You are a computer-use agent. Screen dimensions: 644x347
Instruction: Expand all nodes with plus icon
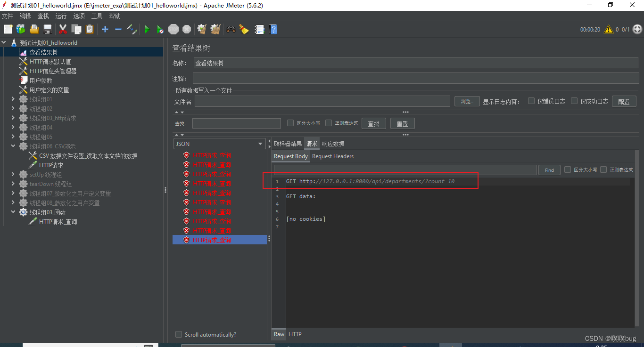click(x=105, y=29)
